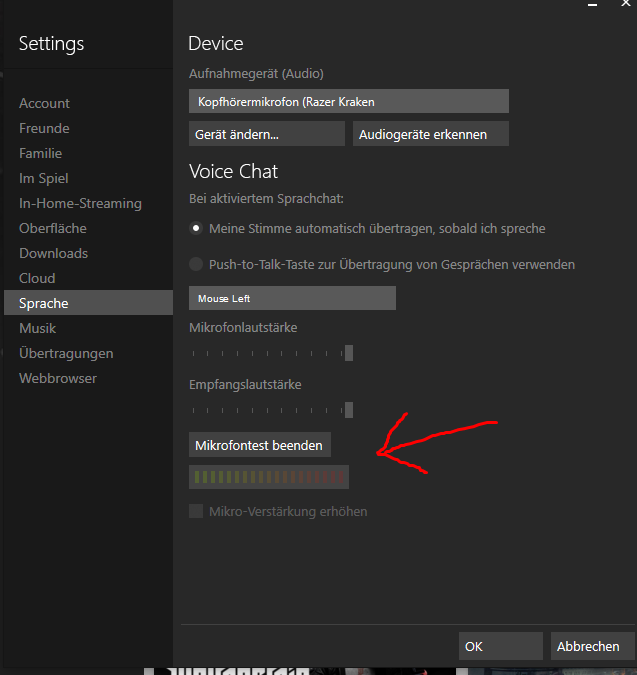Select the Push-to-Talk-Taste radio option
Viewport: 637px width, 675px height.
196,264
